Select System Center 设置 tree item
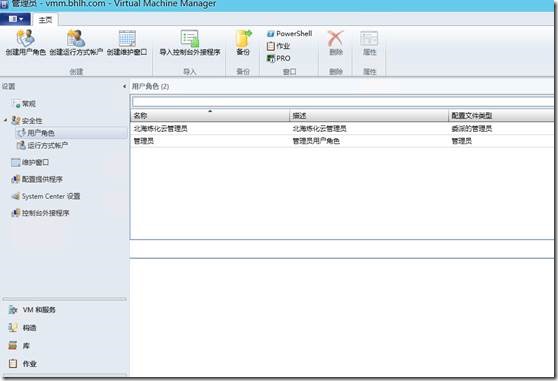 (51, 196)
